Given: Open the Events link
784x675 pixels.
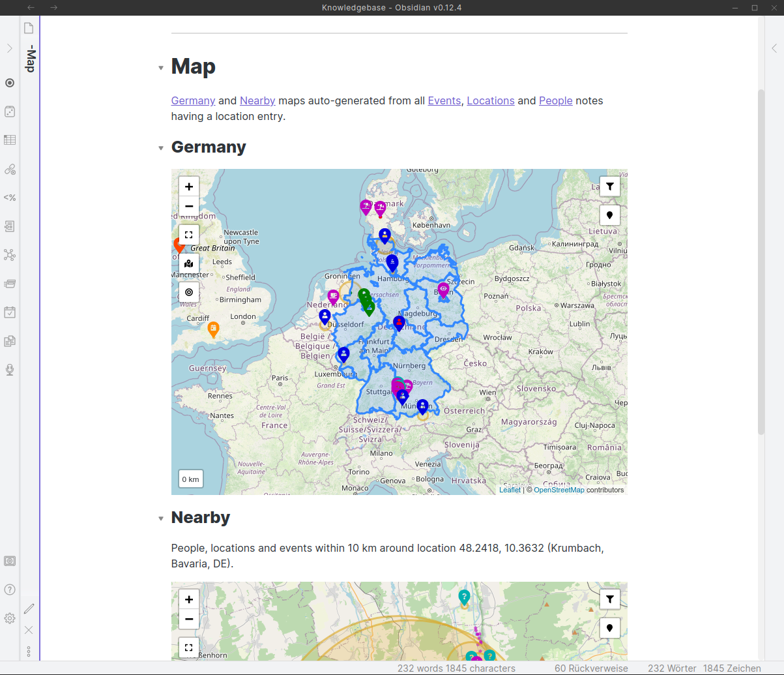Looking at the screenshot, I should 444,100.
